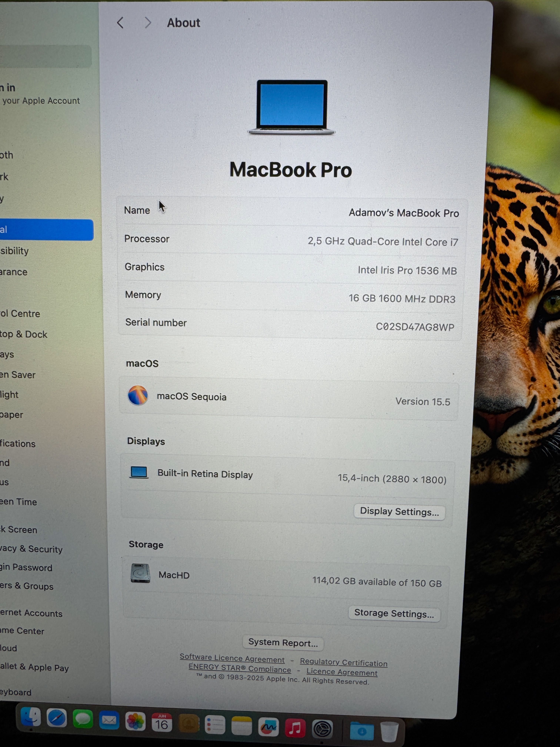
Task: Open Storage Settings
Action: [394, 614]
